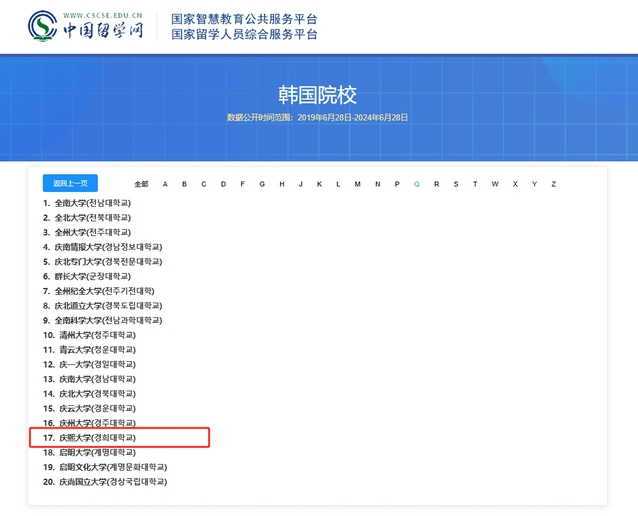Open 庆尚国立大学 (경상국립대학교) link

110,482
